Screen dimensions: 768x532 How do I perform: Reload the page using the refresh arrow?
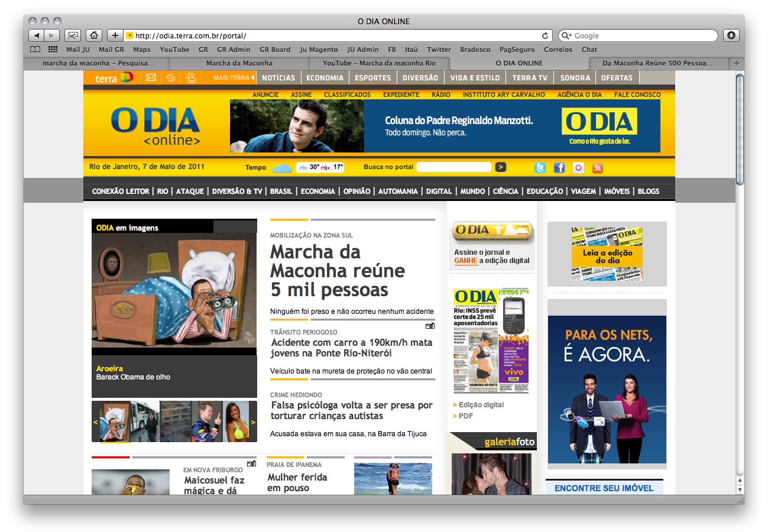[545, 35]
